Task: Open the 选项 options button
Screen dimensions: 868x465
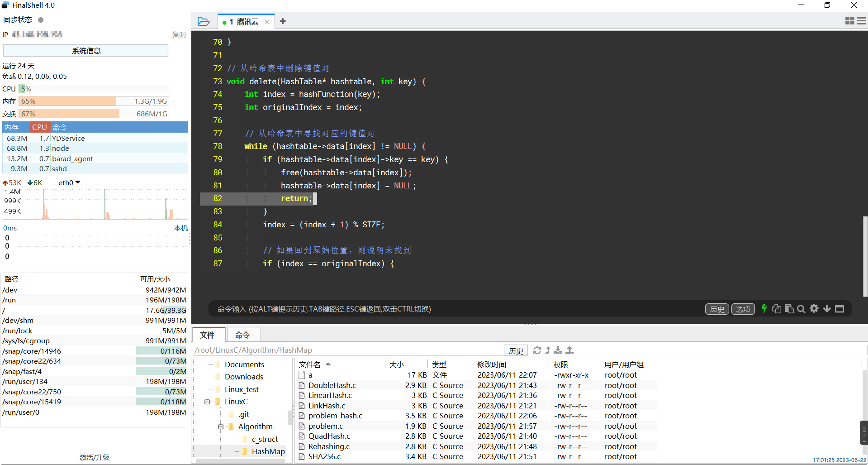Action: [x=743, y=309]
